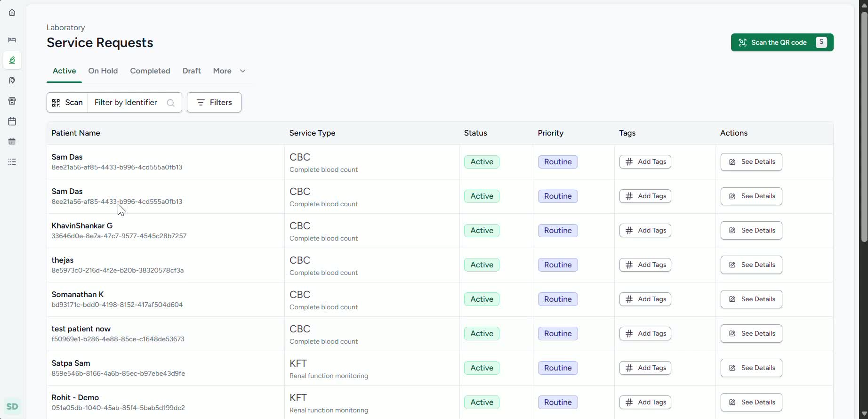The height and width of the screenshot is (419, 868).
Task: Click the edit icon in Somanathan K row
Action: 732,299
